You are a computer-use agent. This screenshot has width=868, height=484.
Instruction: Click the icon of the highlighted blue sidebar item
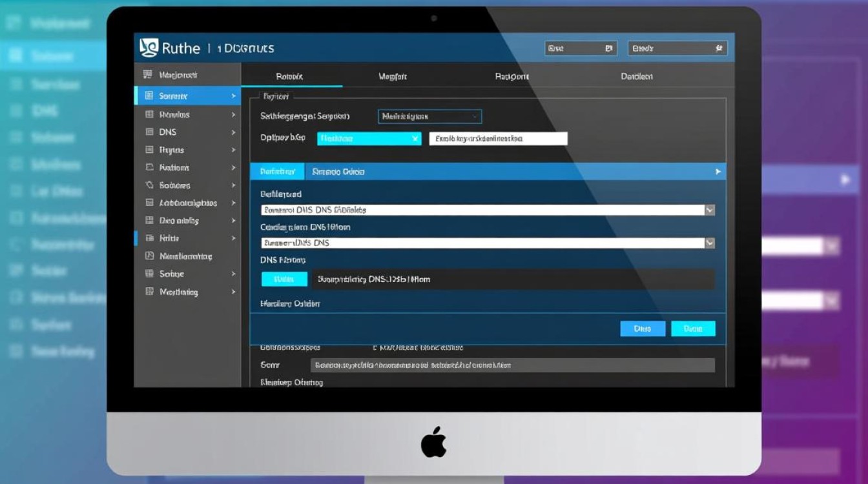click(149, 96)
